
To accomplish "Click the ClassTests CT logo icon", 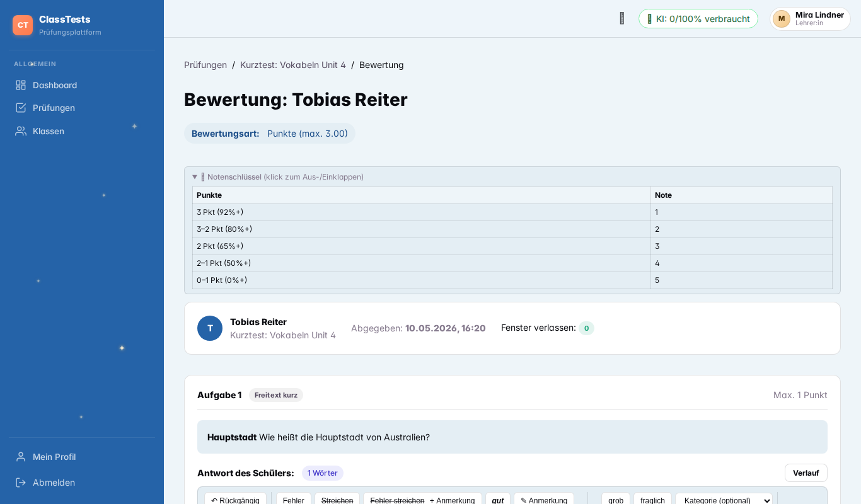I will tap(23, 25).
